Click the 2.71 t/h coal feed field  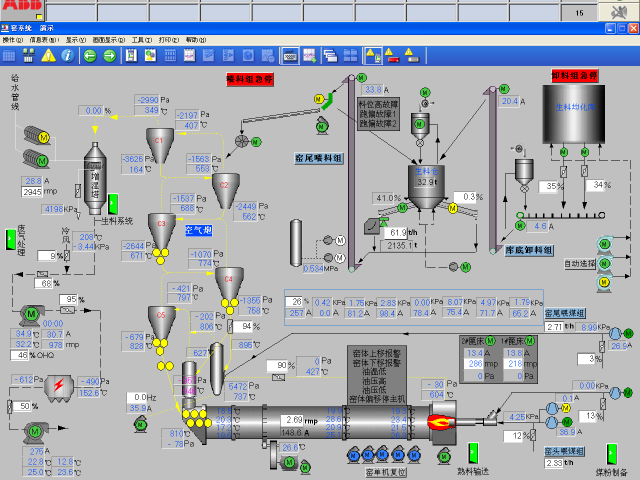pyautogui.click(x=554, y=327)
